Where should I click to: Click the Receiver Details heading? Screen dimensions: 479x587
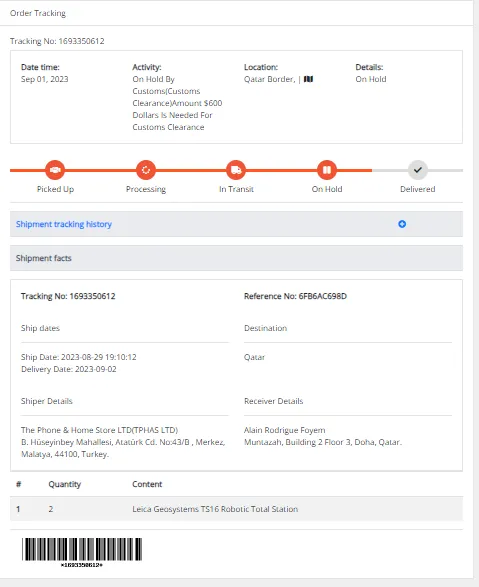[x=274, y=401]
